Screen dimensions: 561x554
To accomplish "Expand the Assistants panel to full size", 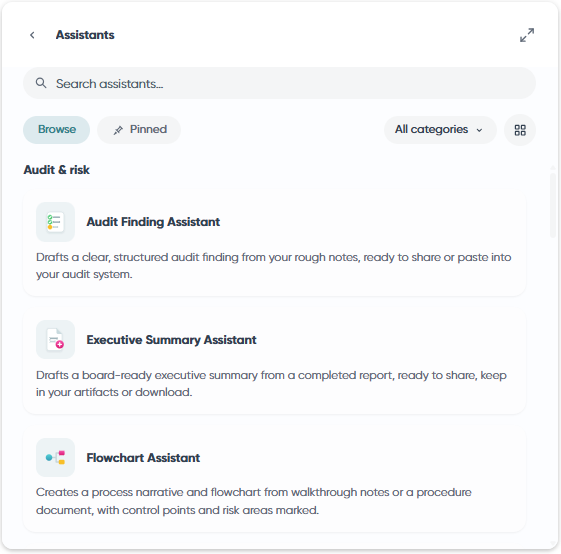I will tap(527, 35).
